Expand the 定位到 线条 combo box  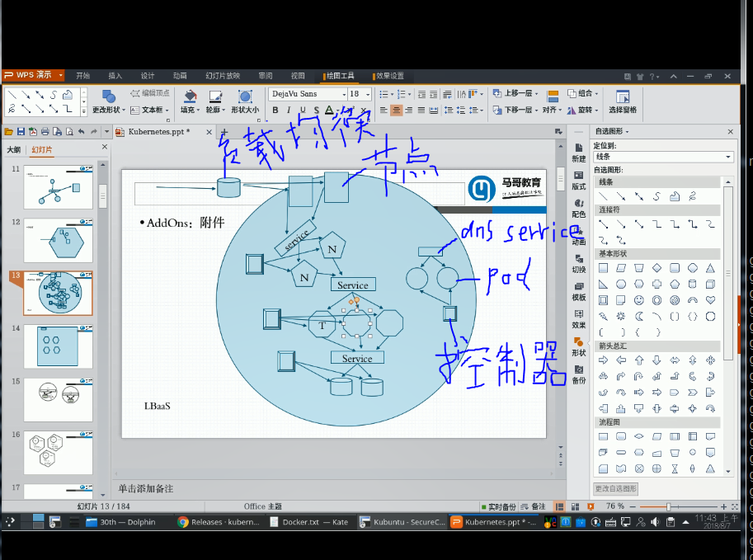tap(728, 157)
